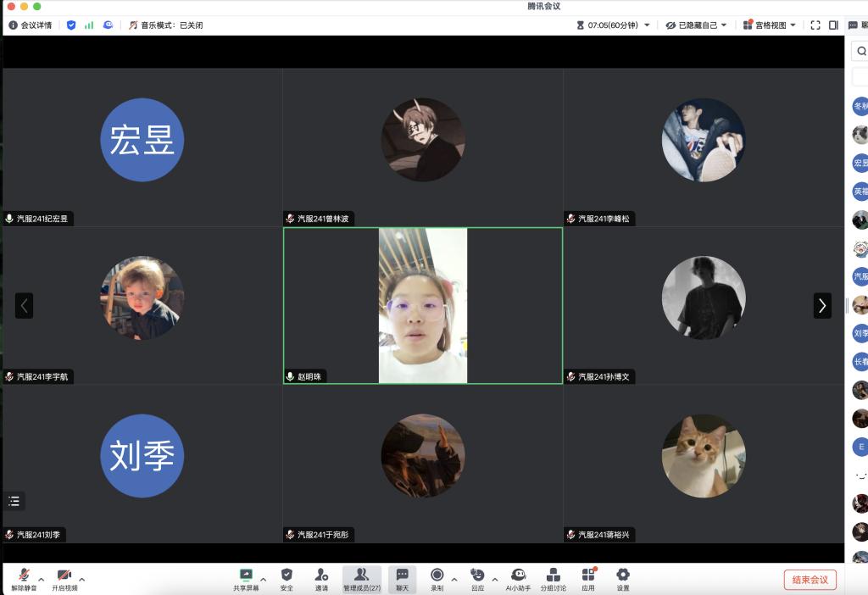This screenshot has height=595, width=868.
Task: Open the 录制 record icon
Action: pyautogui.click(x=437, y=578)
